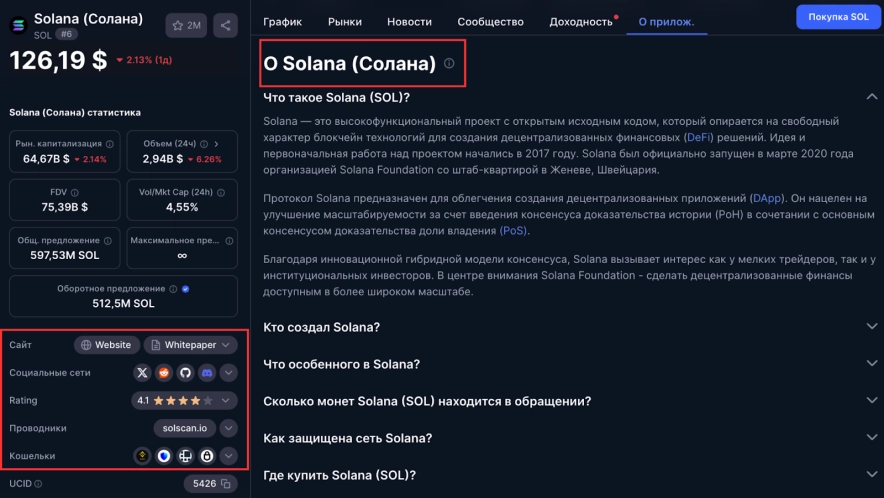884x498 pixels.
Task: Open the Discord social icon
Action: [207, 373]
